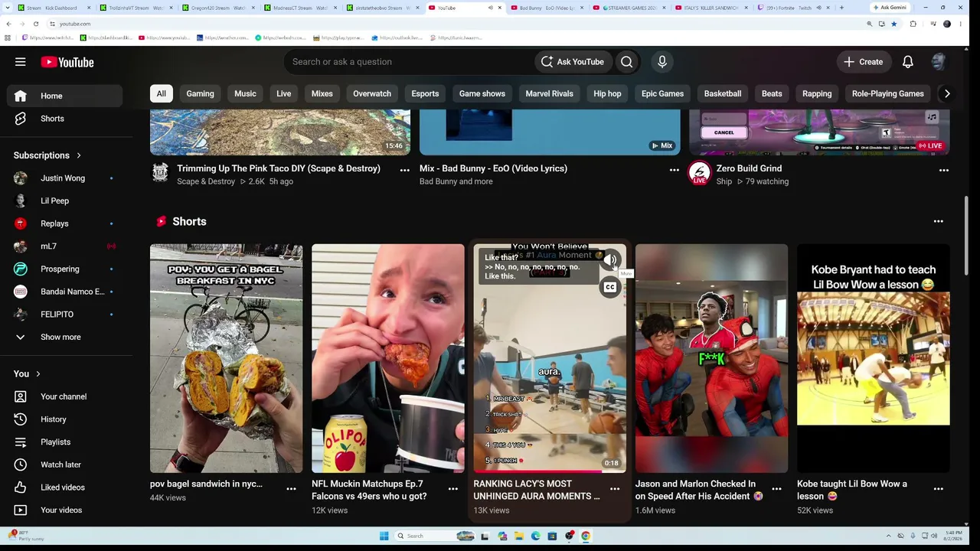Select the Esports filter chip
The height and width of the screenshot is (551, 980).
(x=425, y=93)
